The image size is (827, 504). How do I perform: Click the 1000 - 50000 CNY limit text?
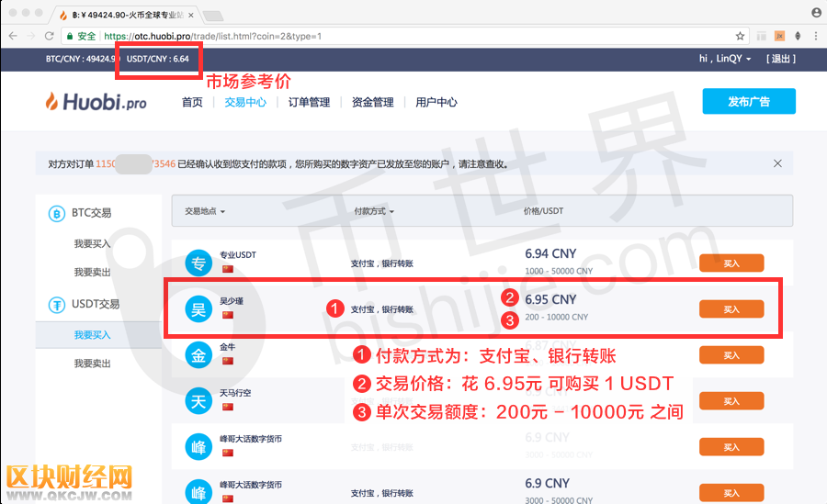click(559, 271)
